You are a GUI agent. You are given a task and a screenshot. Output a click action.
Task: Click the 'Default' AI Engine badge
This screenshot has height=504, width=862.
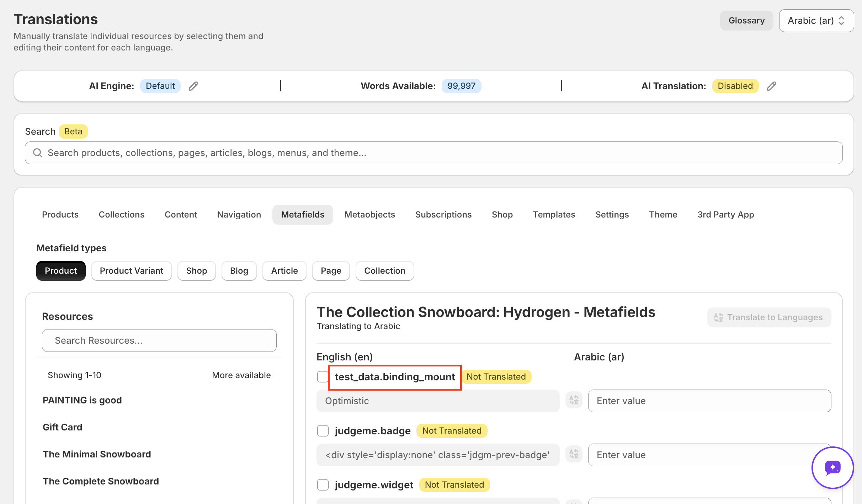click(160, 86)
